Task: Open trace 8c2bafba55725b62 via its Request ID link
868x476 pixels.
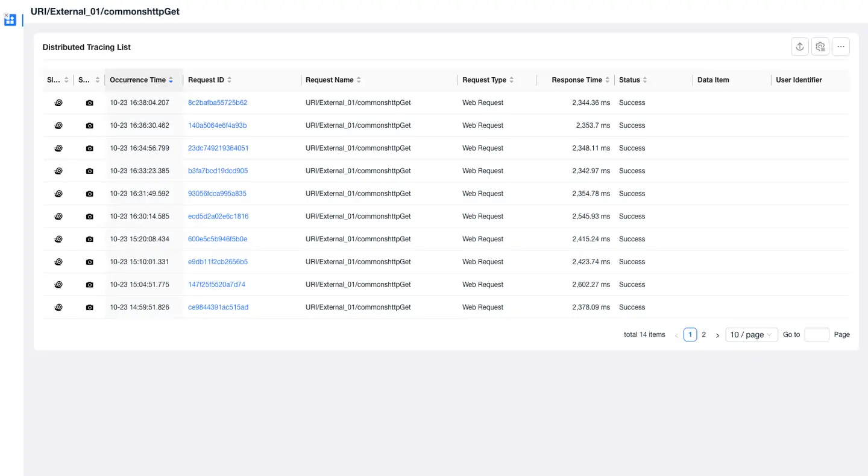Action: tap(218, 103)
